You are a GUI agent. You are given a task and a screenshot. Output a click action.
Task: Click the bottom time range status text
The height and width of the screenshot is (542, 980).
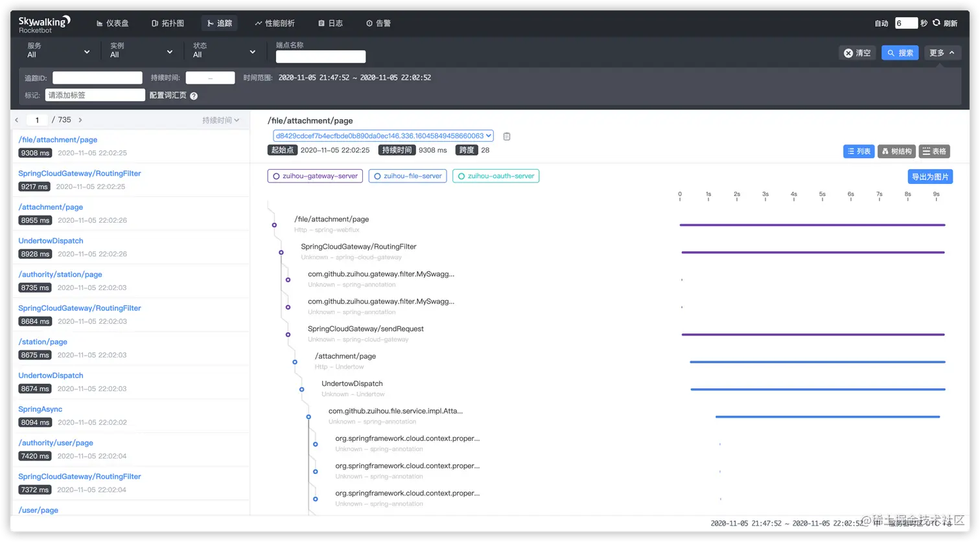click(787, 523)
